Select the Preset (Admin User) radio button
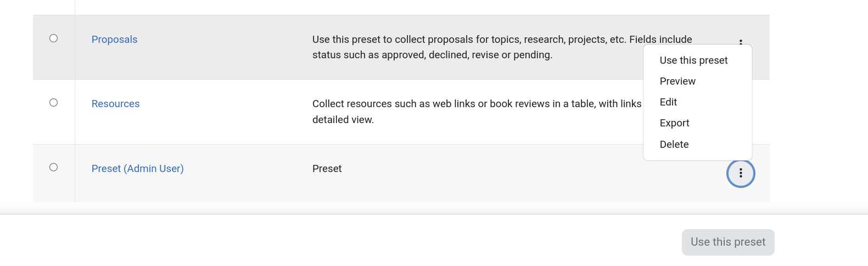 (x=53, y=167)
